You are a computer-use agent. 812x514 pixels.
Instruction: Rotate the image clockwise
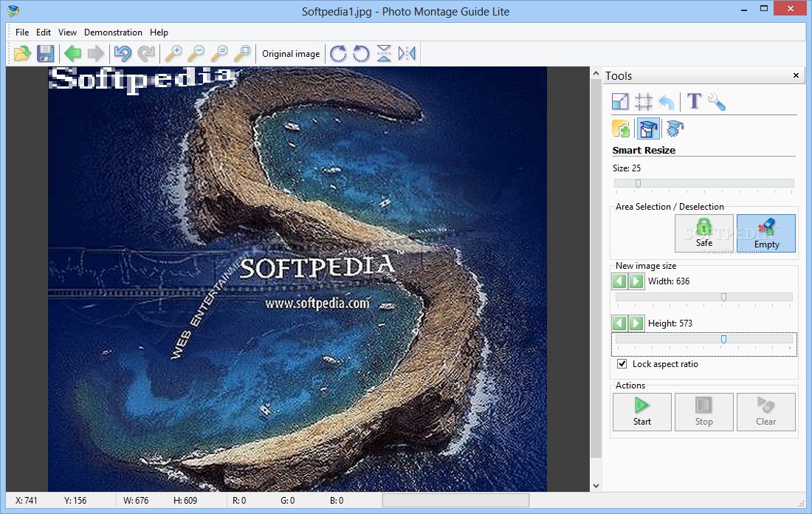point(338,53)
